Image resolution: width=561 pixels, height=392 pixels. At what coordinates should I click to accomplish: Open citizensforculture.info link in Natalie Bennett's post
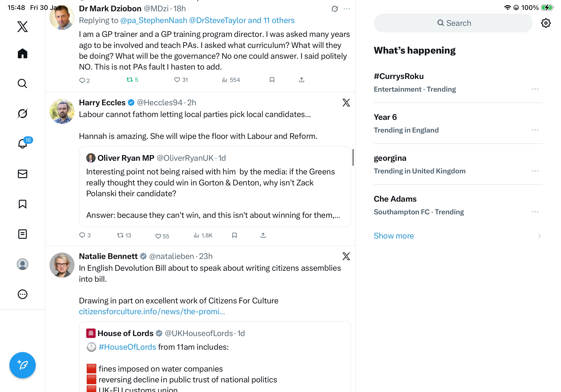coord(152,311)
